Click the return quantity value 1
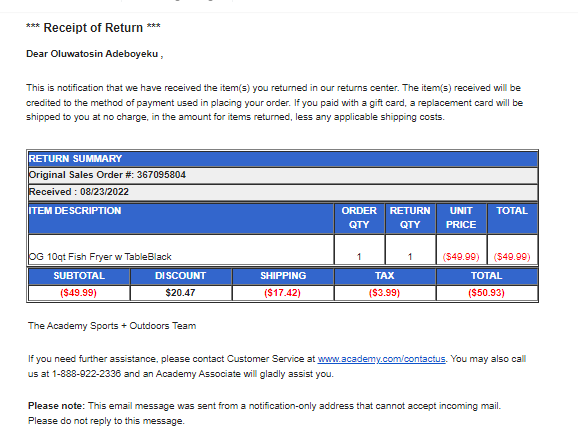The width and height of the screenshot is (578, 433). pos(410,257)
